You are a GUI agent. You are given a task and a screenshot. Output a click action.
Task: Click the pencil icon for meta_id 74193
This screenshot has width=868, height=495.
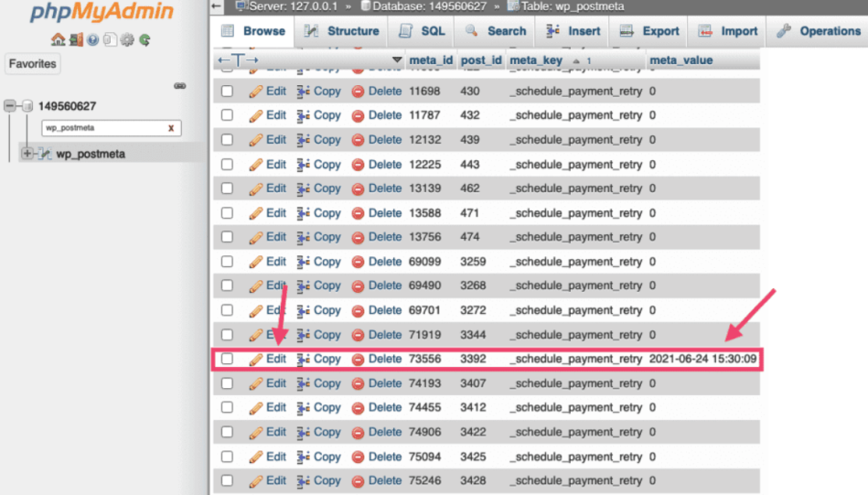(x=256, y=383)
